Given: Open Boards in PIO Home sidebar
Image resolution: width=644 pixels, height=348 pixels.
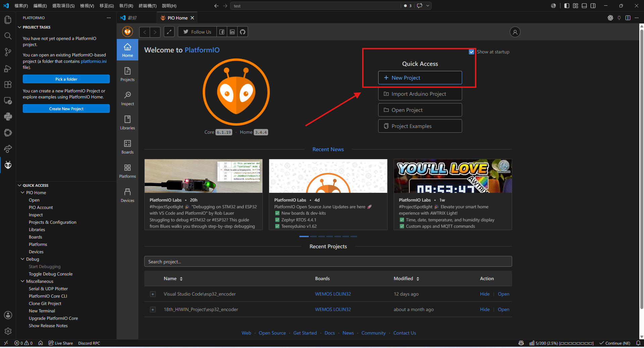Looking at the screenshot, I should click(x=128, y=146).
